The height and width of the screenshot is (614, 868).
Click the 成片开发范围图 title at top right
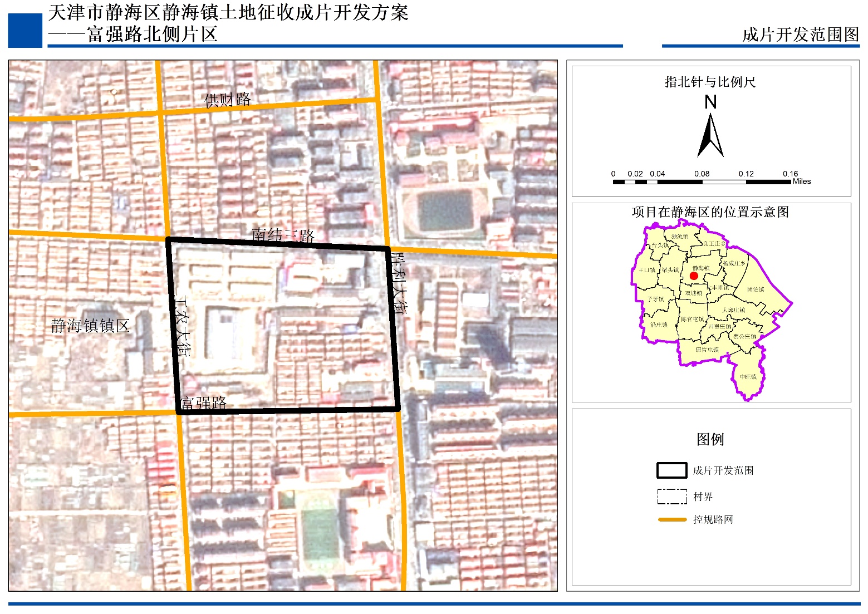pyautogui.click(x=801, y=35)
